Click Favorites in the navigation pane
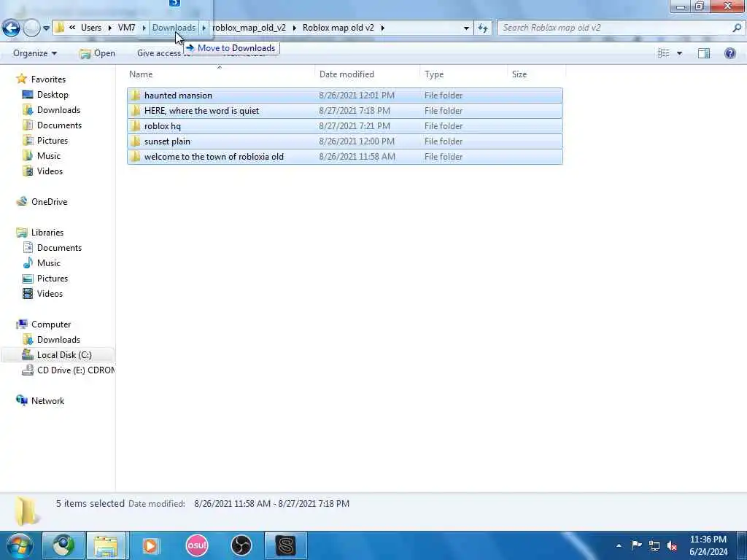 point(48,79)
